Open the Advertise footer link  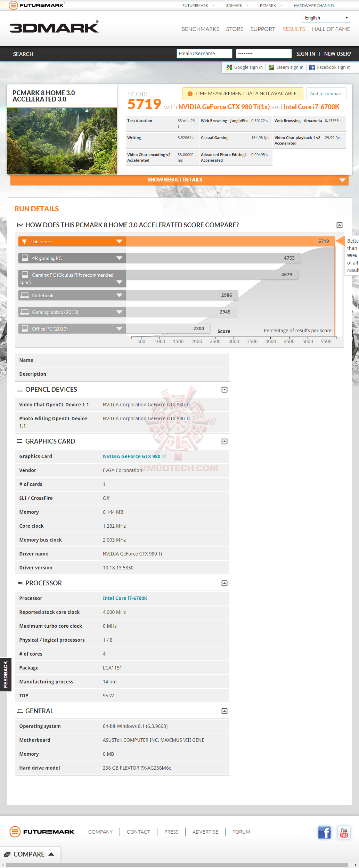coord(205,832)
